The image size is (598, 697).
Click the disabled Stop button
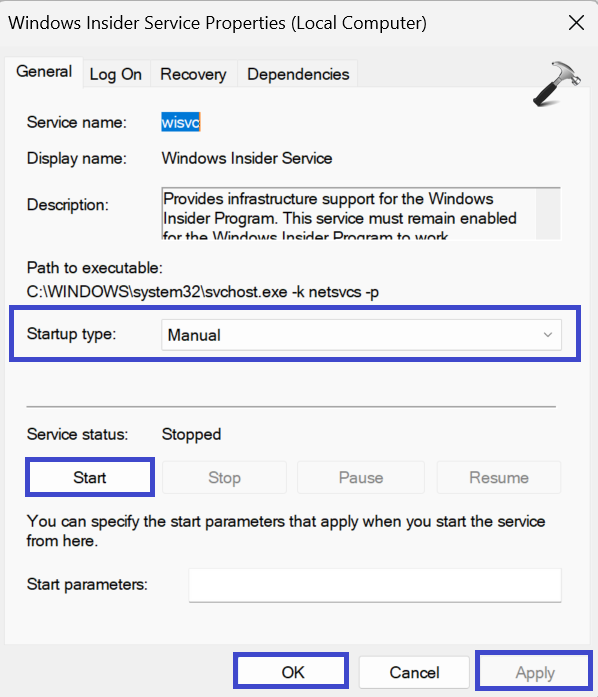[225, 477]
